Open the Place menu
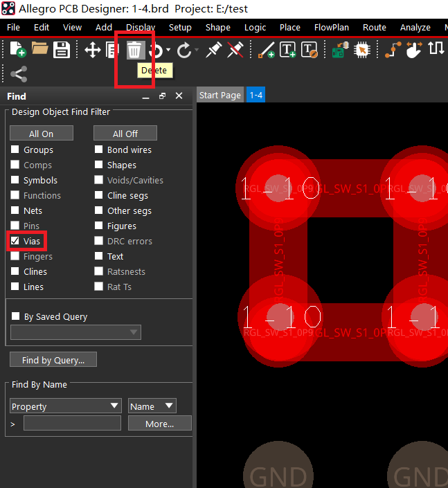Viewport: 448px width, 488px height. click(290, 28)
